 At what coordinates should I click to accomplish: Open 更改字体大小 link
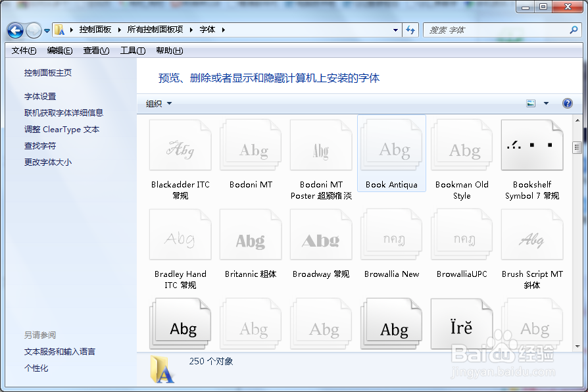pyautogui.click(x=48, y=162)
